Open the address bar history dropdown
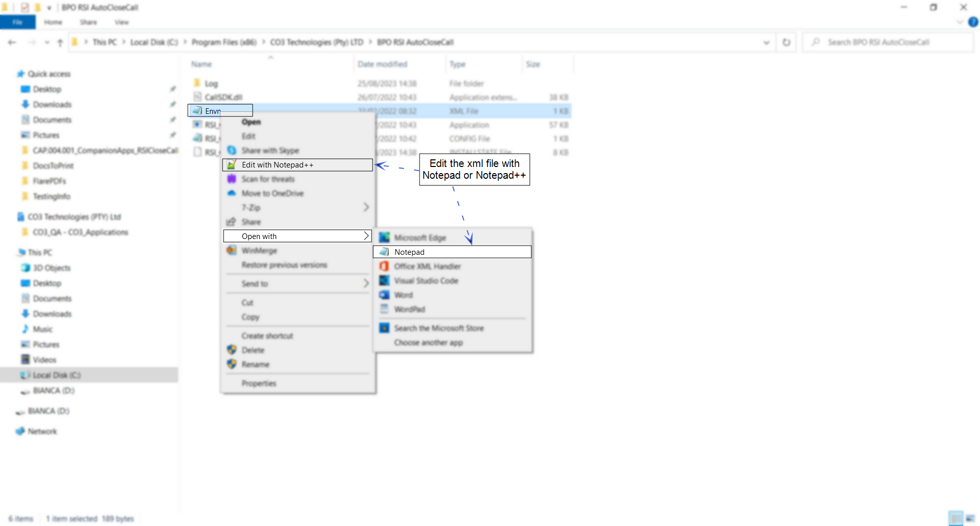This screenshot has width=980, height=526. [x=766, y=42]
